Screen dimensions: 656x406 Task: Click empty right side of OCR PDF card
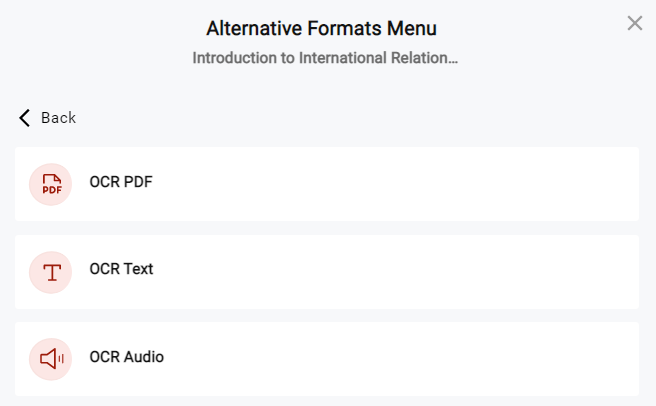pos(500,184)
